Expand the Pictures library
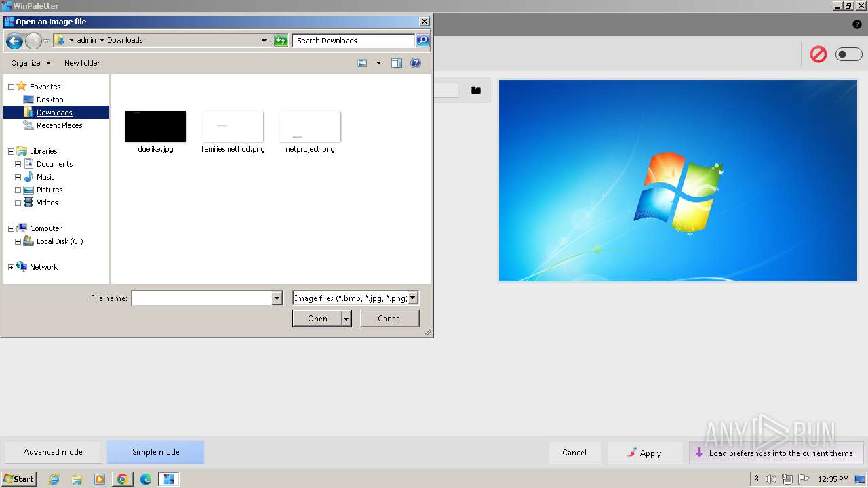The width and height of the screenshot is (868, 488). 18,190
